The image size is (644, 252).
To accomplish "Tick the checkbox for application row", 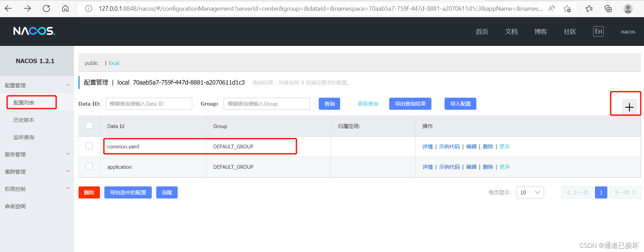I will click(x=89, y=166).
